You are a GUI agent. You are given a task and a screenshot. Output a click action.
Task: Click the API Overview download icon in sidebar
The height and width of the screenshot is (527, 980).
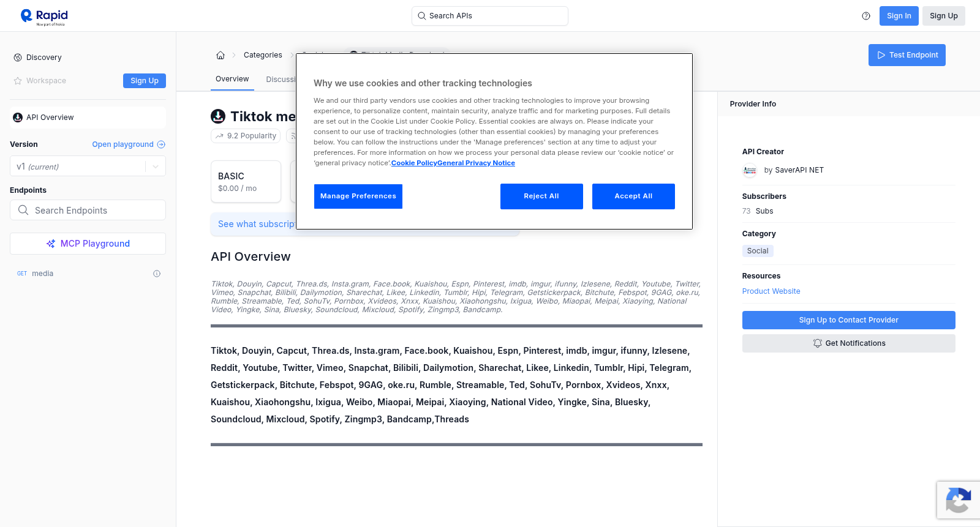[x=18, y=118]
